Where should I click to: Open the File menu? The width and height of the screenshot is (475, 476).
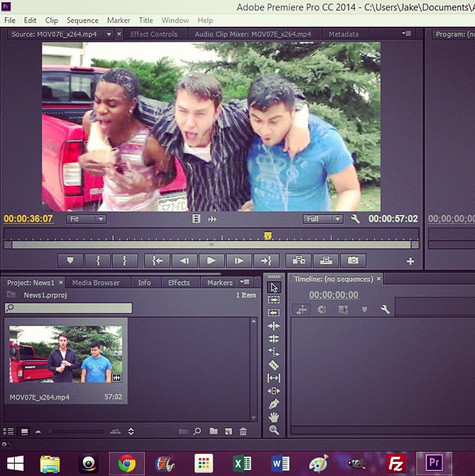coord(10,20)
